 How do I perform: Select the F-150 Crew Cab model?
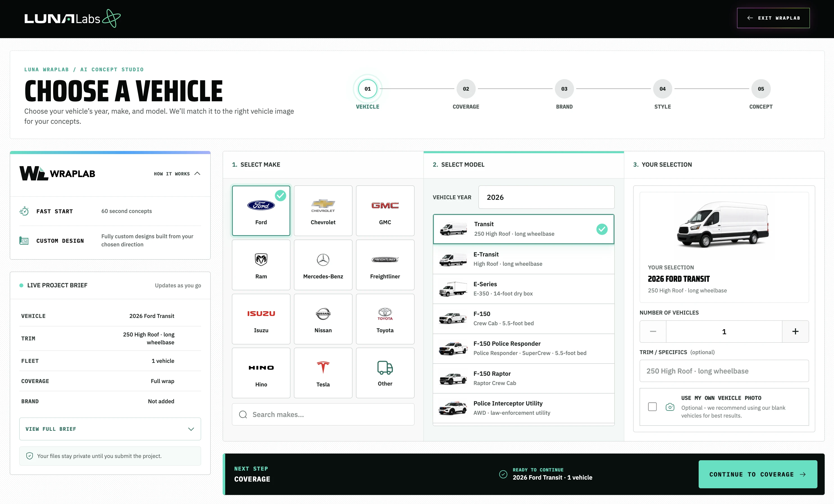[x=524, y=319]
